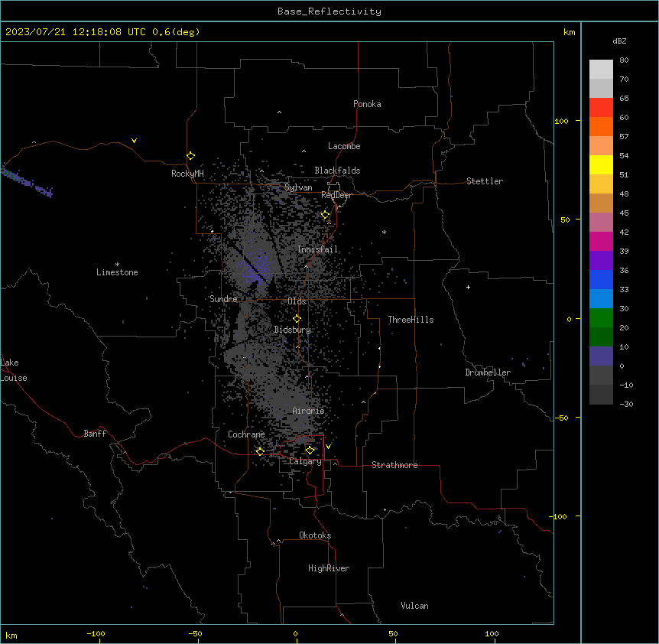
Task: Click the Limestone label
Action: point(117,272)
